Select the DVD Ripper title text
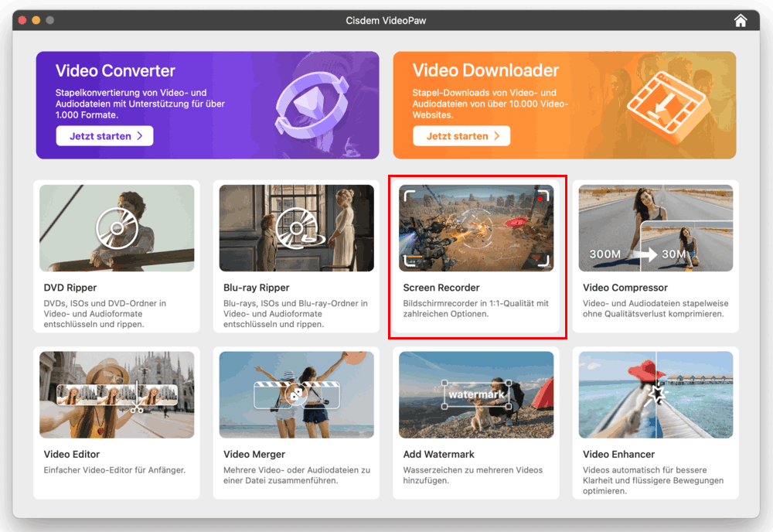 [x=70, y=288]
